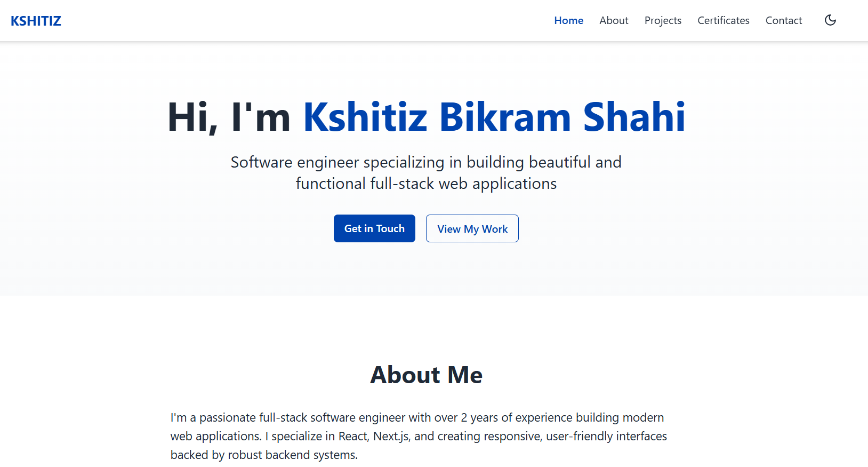The image size is (868, 467).
Task: Click the hero tagline text
Action: 426,172
